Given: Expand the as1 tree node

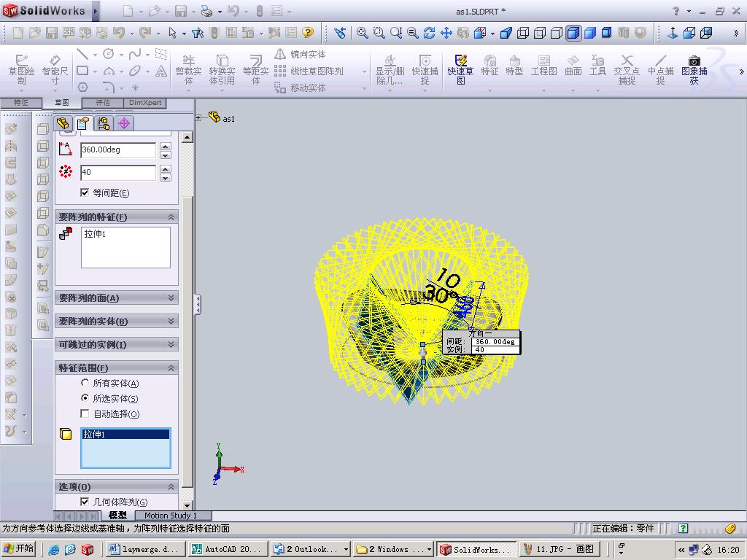Looking at the screenshot, I should [x=198, y=117].
